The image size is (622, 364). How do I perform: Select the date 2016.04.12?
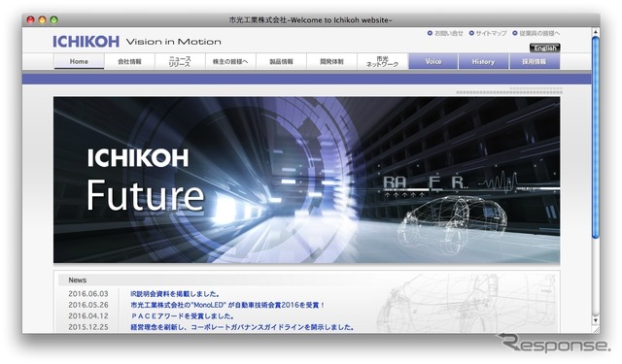88,316
